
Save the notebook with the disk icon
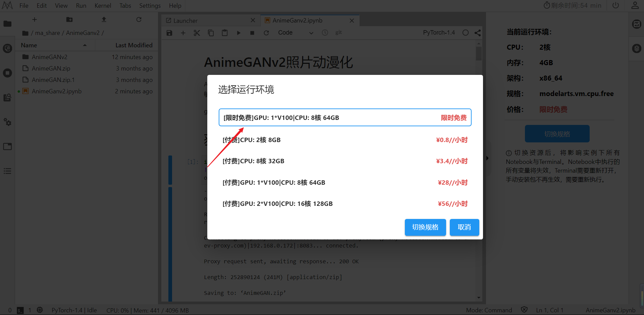coord(169,33)
